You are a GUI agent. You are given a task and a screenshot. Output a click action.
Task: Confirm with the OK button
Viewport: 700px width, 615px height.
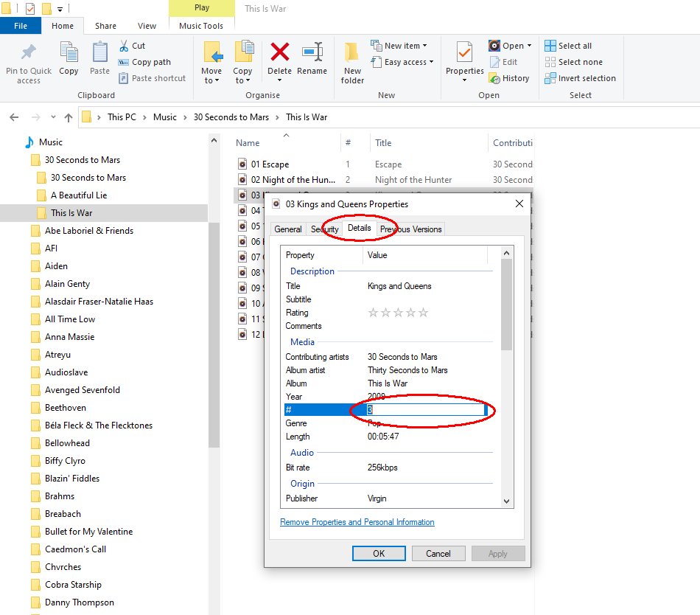[x=379, y=553]
